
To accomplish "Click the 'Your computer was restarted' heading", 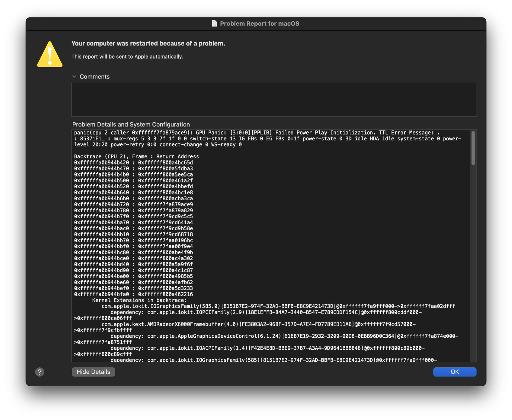I will coord(148,43).
